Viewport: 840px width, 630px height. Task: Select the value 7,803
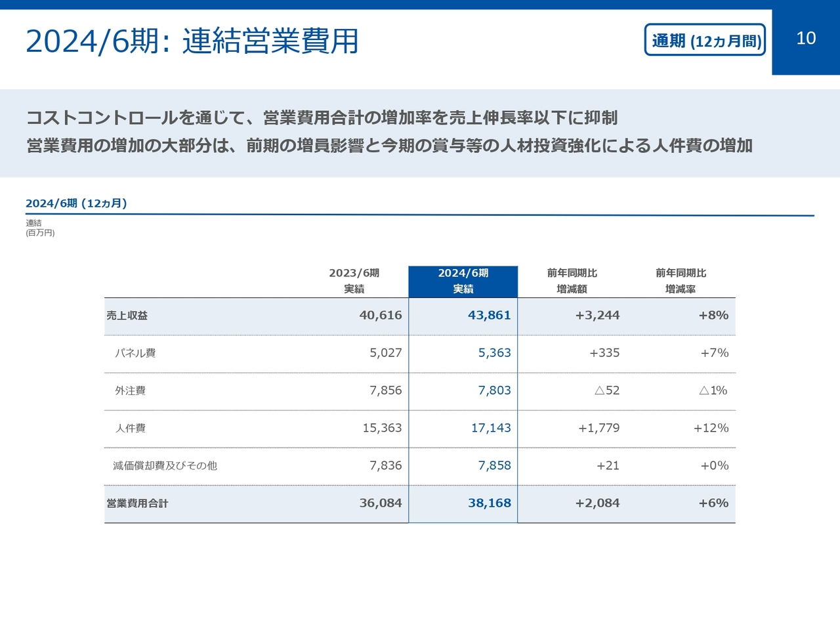[x=495, y=390]
